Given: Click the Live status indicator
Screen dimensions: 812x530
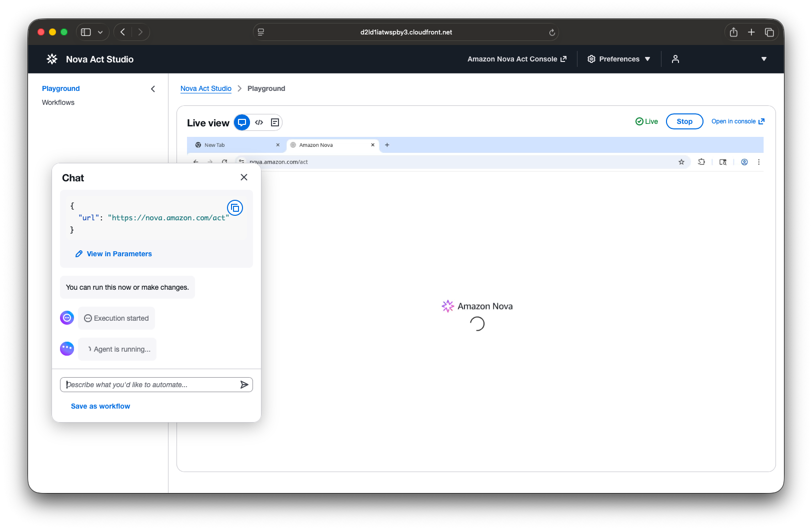Looking at the screenshot, I should pyautogui.click(x=646, y=121).
